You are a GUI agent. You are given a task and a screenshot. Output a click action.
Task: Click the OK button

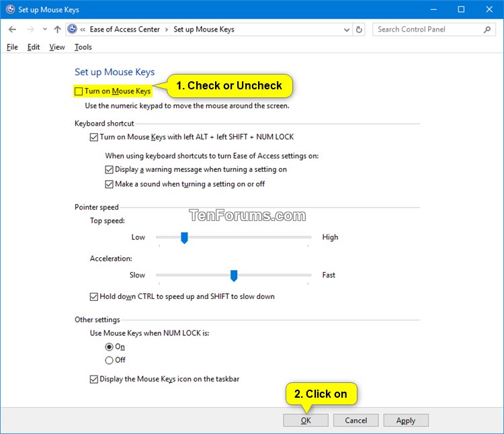306,421
